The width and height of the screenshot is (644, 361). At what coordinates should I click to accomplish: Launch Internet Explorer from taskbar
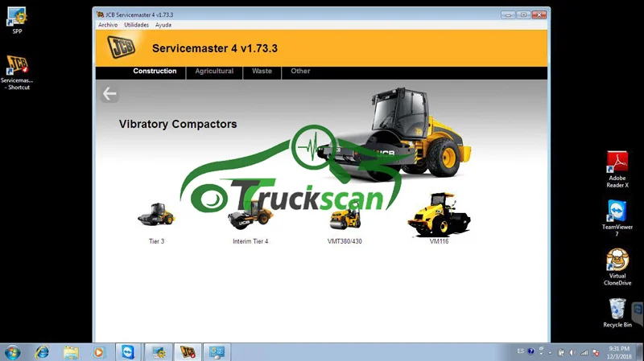(42, 352)
